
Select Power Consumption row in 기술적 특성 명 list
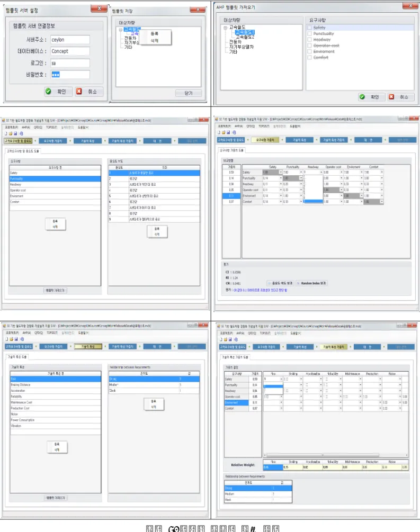(x=56, y=420)
